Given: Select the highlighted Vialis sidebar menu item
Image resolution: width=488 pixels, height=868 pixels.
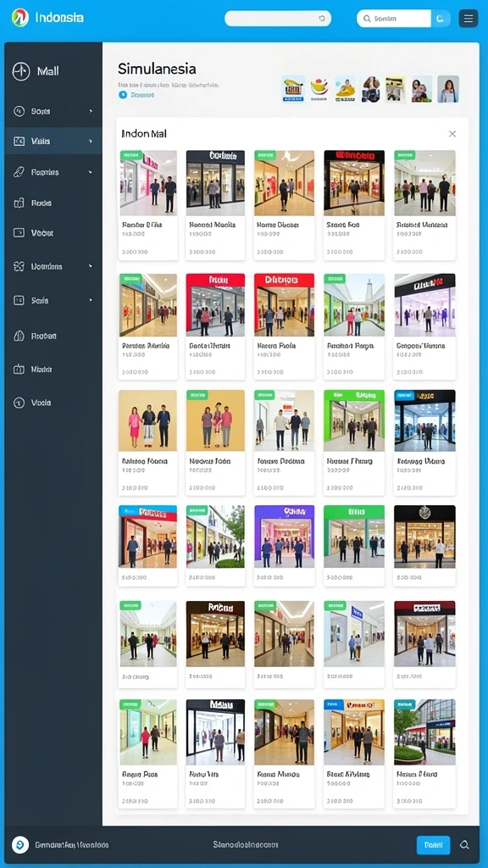Looking at the screenshot, I should pyautogui.click(x=53, y=142).
